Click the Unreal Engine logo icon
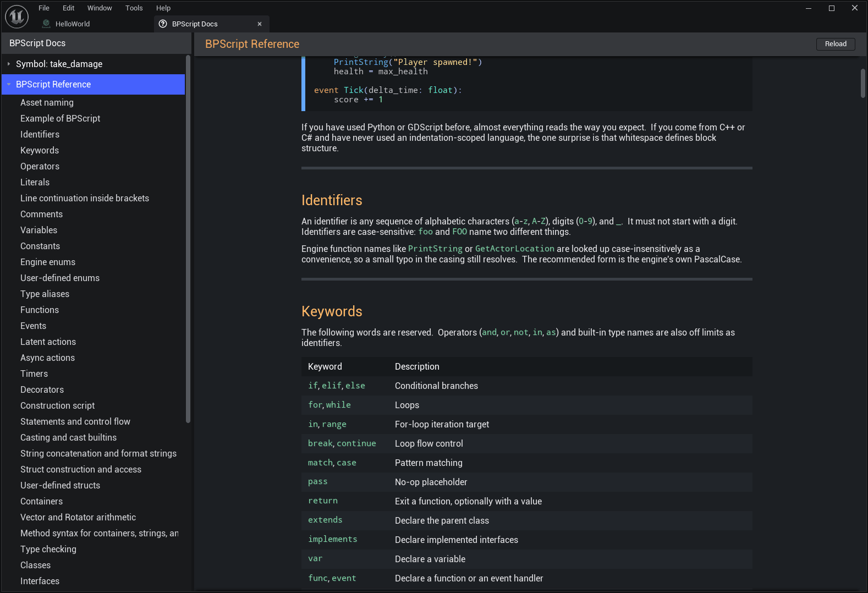868x593 pixels. (17, 17)
